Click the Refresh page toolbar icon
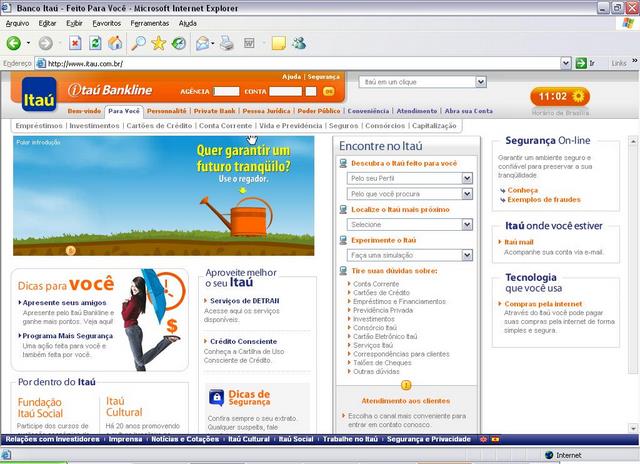The image size is (640, 464). [95, 43]
